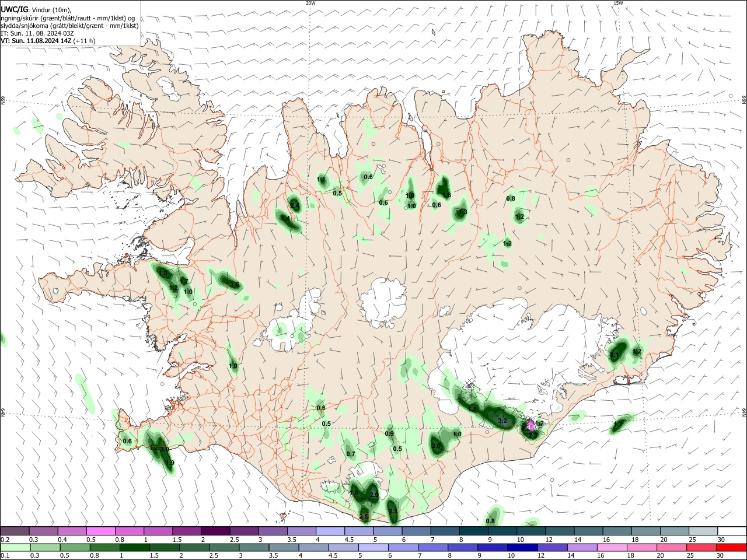Screen dimensions: 747x560
Task: Click the 'IT: Sun. 11. 08. 2024 03Z' line
Action: pos(37,33)
